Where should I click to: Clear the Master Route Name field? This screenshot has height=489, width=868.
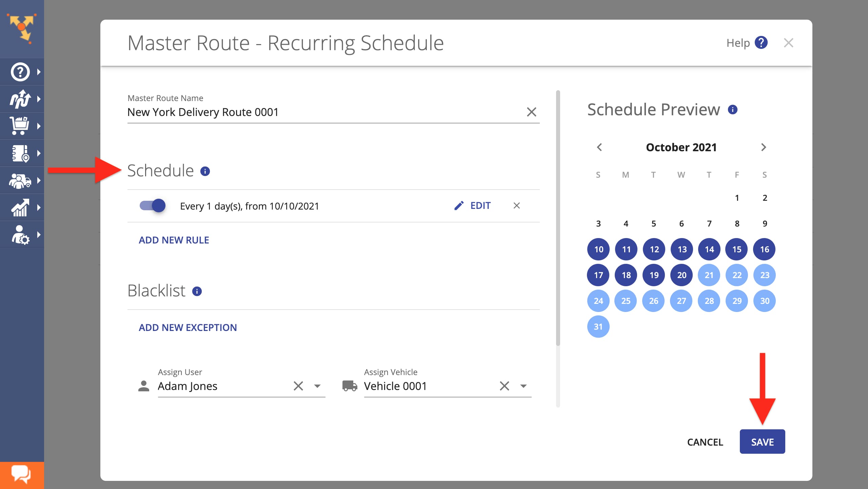point(531,112)
